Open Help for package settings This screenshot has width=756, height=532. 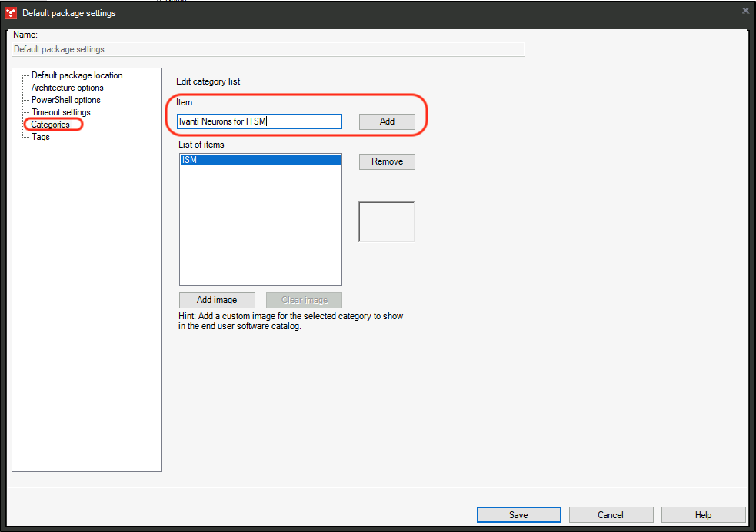704,514
